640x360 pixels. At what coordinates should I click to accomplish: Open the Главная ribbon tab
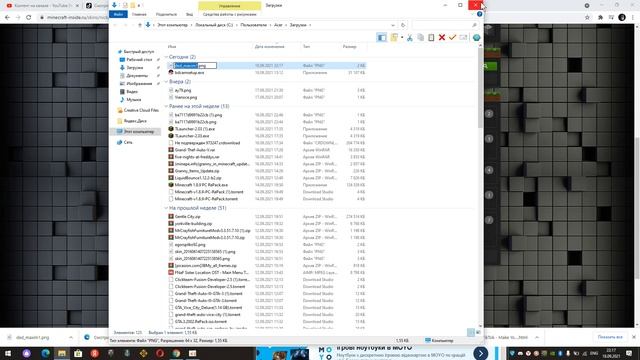pos(139,14)
